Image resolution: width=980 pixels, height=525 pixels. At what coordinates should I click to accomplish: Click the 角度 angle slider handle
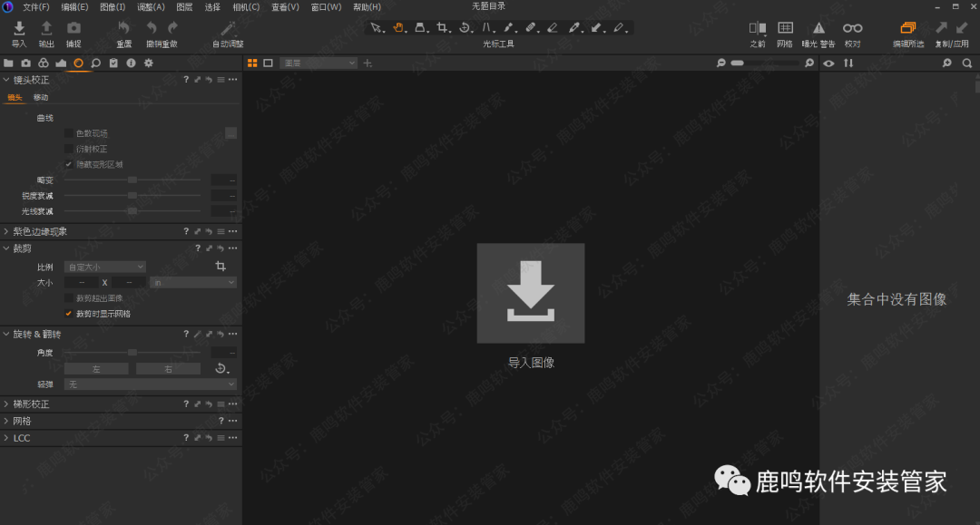pos(132,352)
